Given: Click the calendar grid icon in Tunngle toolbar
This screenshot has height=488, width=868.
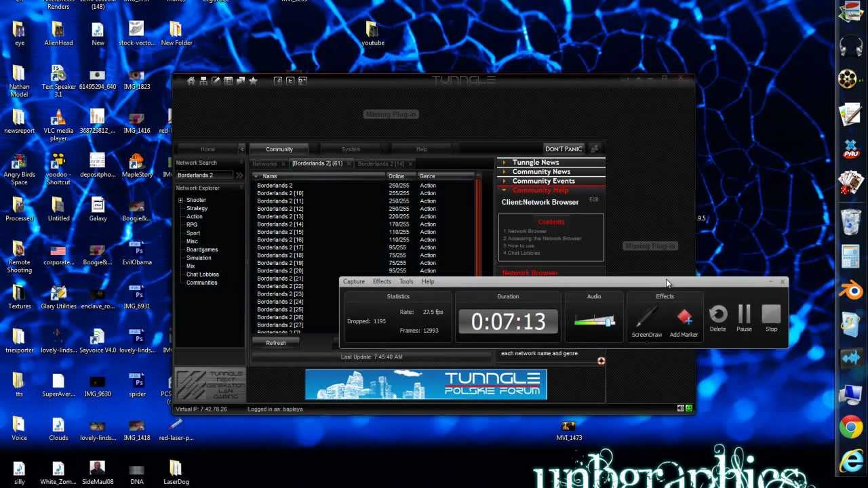Looking at the screenshot, I should point(228,81).
